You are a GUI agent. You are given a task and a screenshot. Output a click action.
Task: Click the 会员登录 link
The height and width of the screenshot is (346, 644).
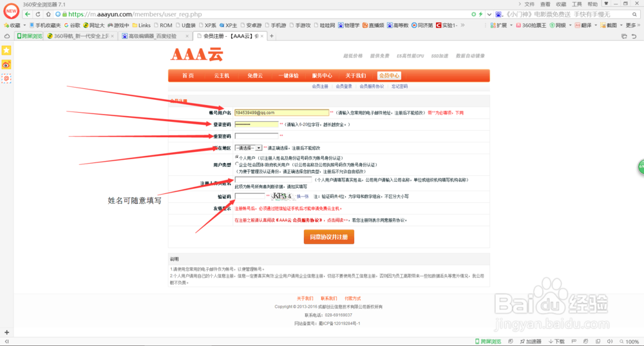(344, 86)
